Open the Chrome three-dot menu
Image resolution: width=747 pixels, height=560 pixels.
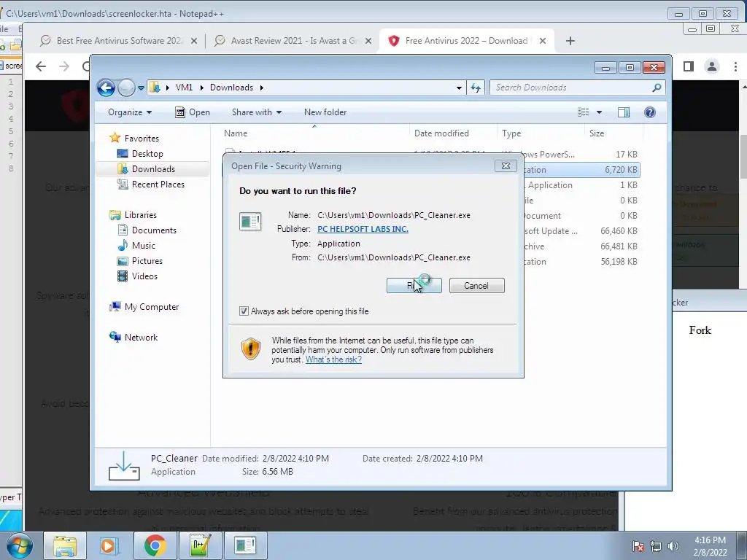[x=735, y=66]
